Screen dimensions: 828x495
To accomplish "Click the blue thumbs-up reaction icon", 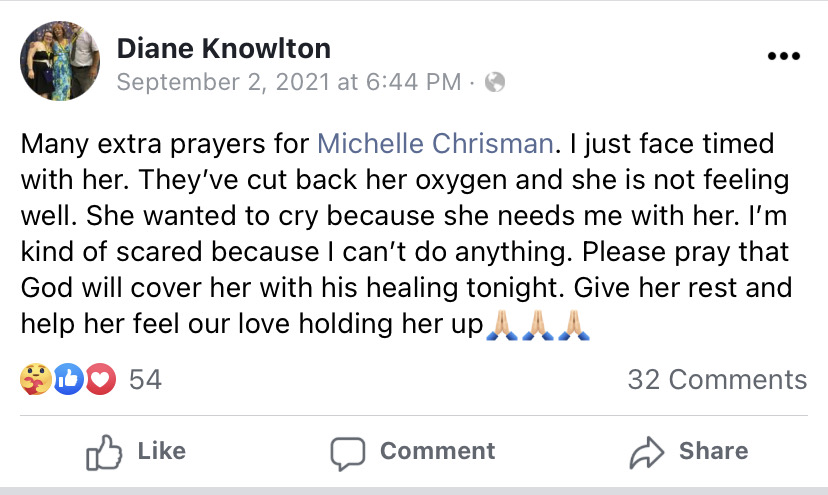I will click(x=68, y=379).
